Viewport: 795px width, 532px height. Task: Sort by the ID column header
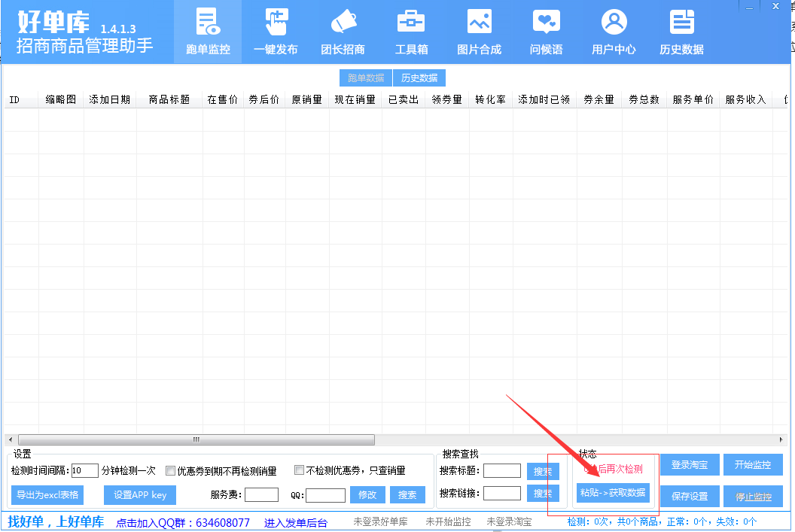pyautogui.click(x=21, y=100)
